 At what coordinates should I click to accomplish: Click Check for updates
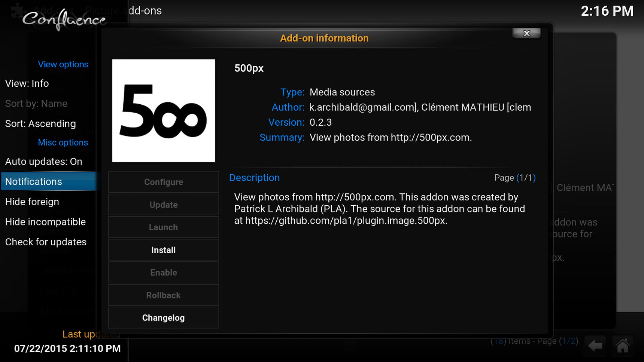(48, 242)
